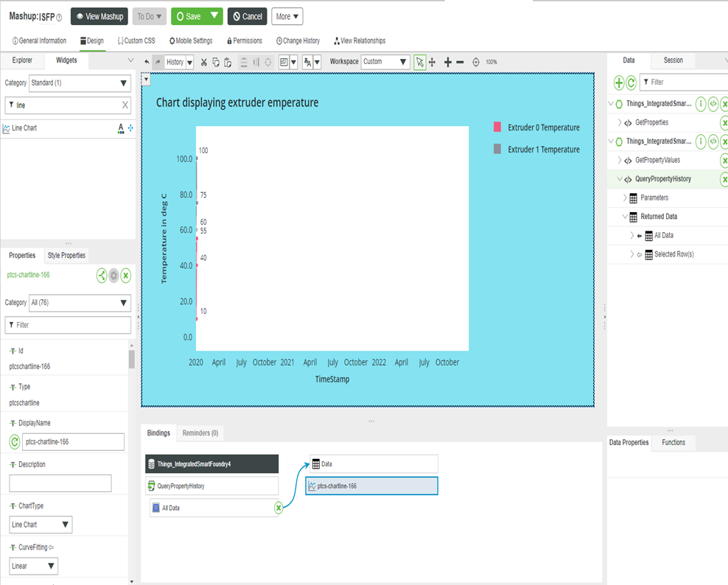The height and width of the screenshot is (585, 728).
Task: Activate the selection arrow tool
Action: click(x=419, y=62)
